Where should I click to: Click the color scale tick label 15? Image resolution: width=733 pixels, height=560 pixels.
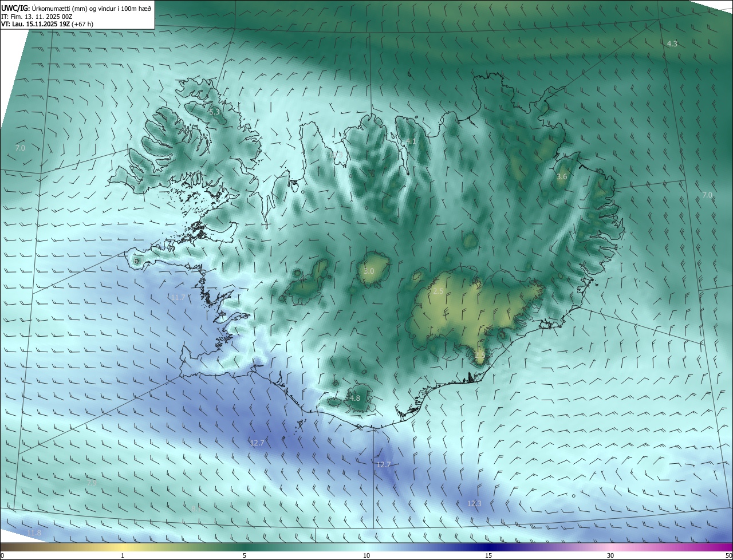[x=488, y=556]
